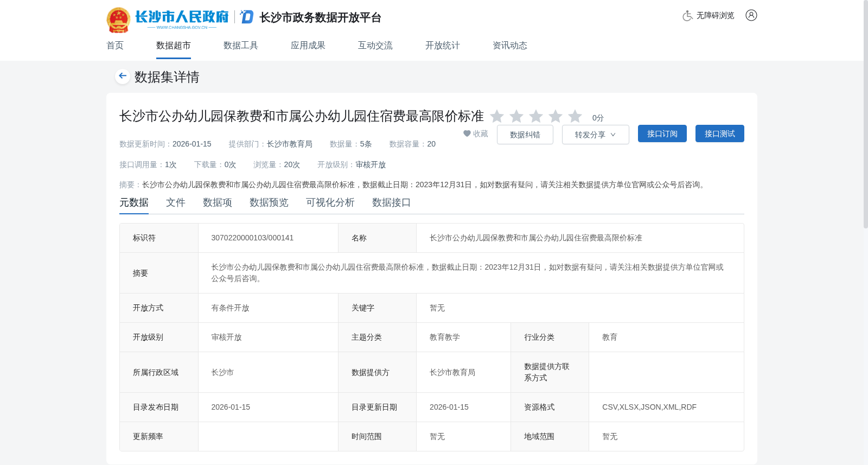
Task: Click the 有条件开放 cell value
Action: (x=230, y=308)
